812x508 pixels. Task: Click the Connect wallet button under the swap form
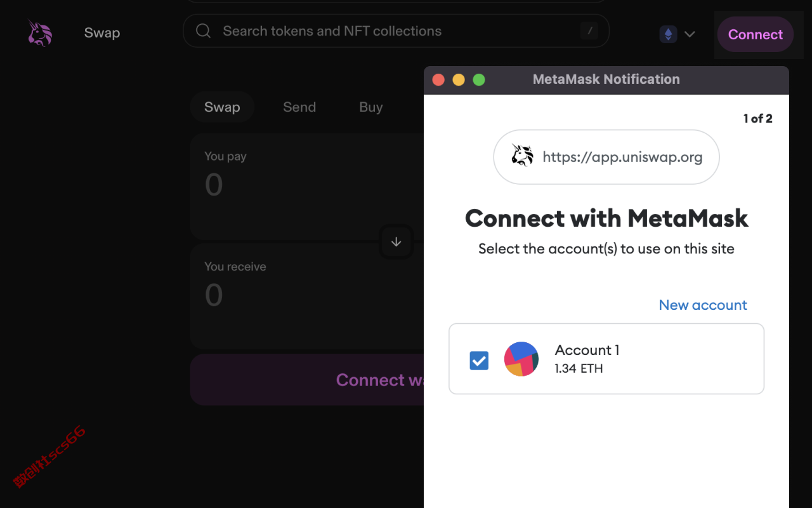[307, 380]
